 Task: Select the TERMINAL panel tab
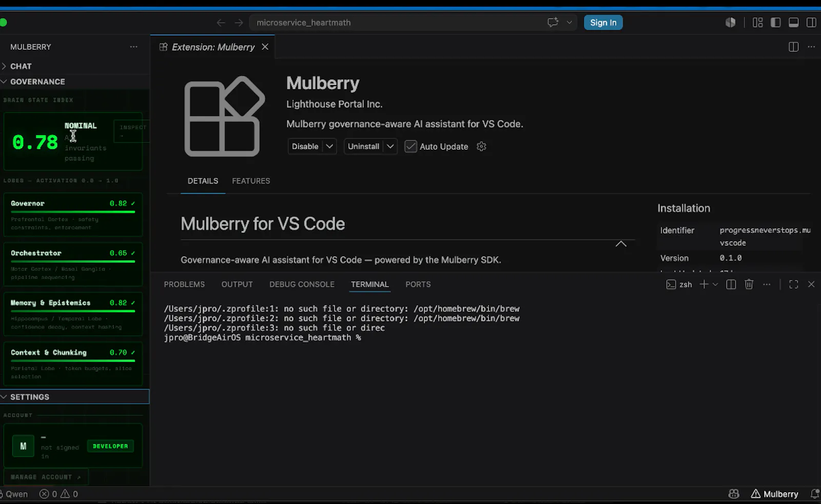[x=369, y=284]
